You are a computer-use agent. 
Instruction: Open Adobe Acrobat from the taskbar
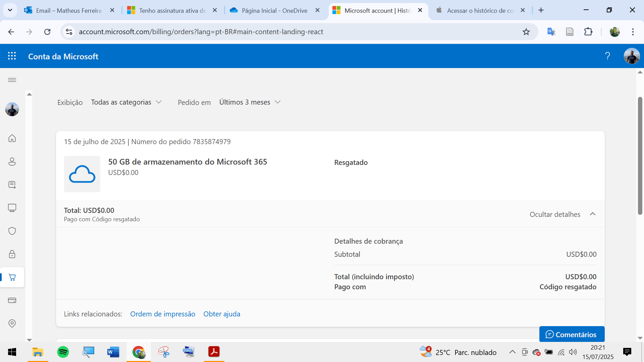[x=214, y=352]
